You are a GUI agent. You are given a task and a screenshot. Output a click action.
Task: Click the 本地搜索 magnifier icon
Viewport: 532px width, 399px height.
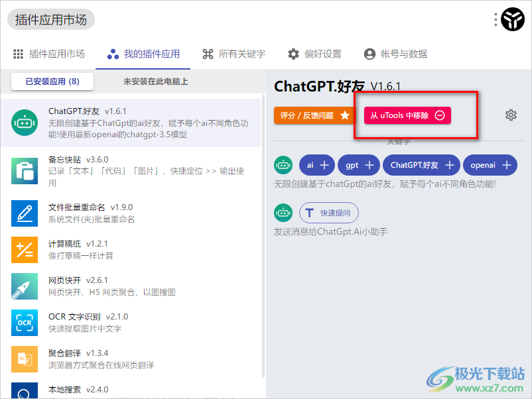pyautogui.click(x=25, y=390)
